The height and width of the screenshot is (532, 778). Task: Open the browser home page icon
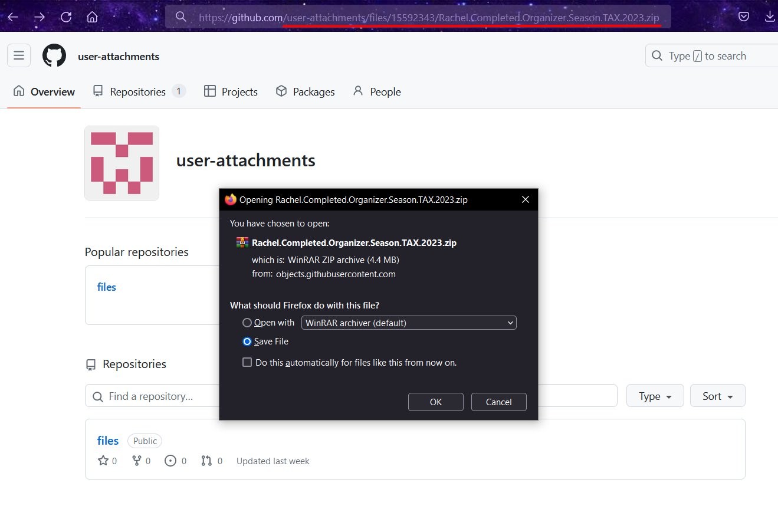pyautogui.click(x=92, y=17)
